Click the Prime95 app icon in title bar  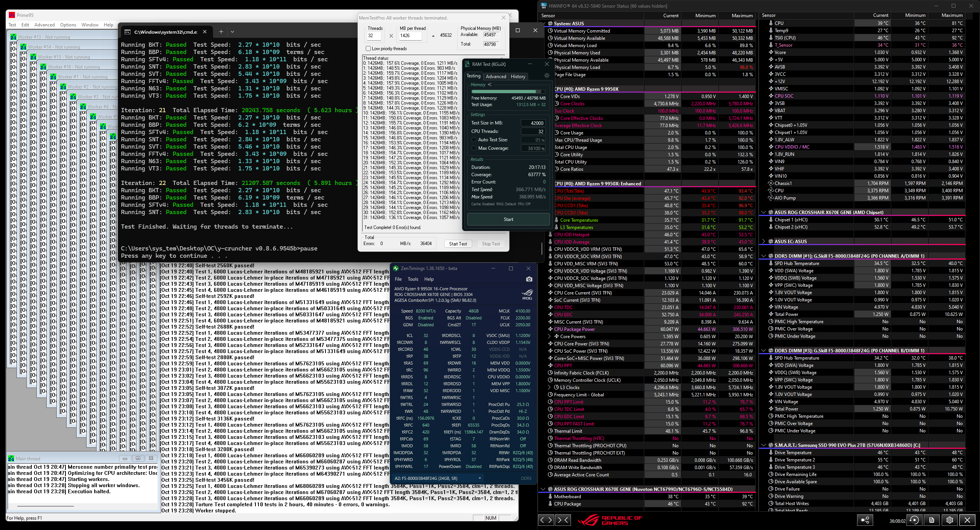(x=12, y=15)
